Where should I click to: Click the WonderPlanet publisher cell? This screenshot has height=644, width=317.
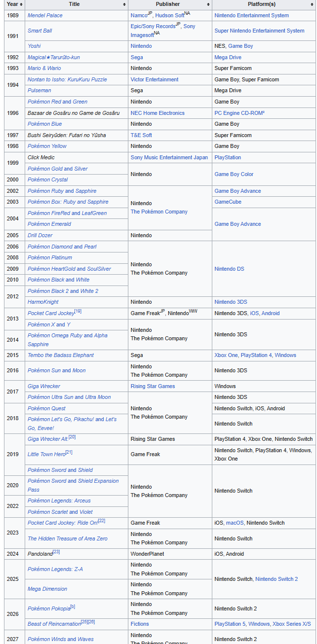[170, 554]
